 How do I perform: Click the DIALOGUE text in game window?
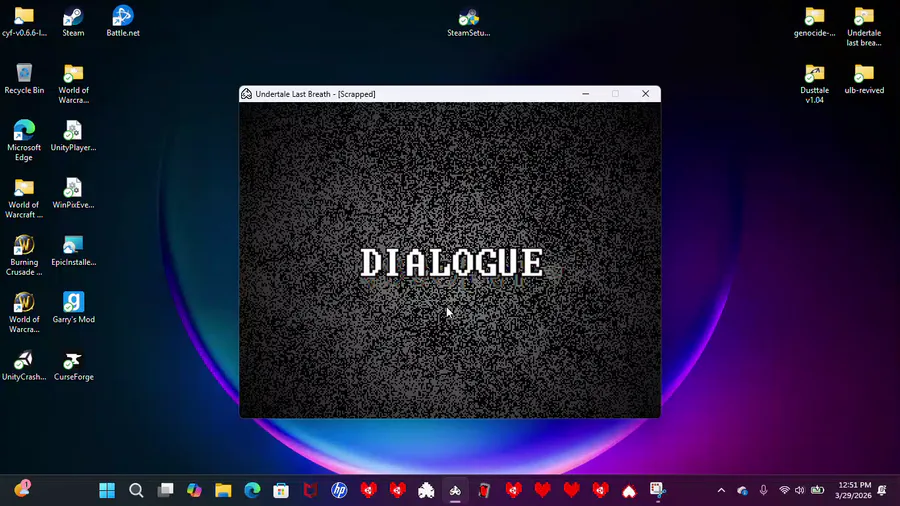[452, 263]
